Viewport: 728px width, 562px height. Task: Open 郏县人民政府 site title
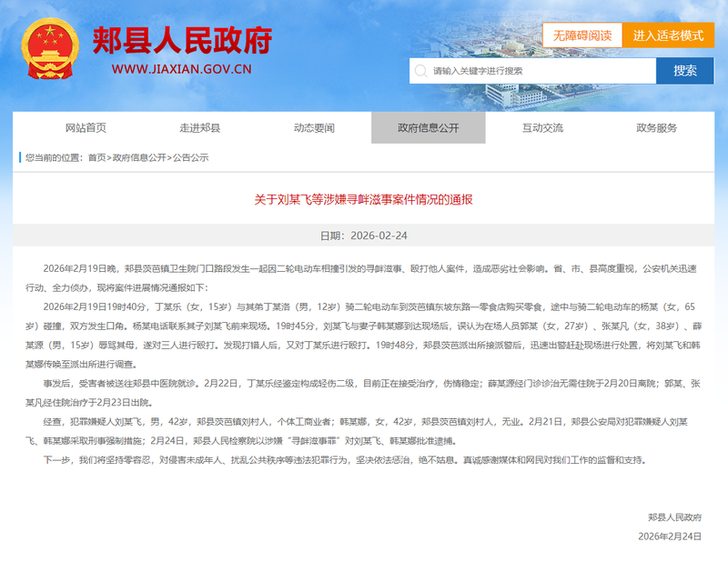182,40
